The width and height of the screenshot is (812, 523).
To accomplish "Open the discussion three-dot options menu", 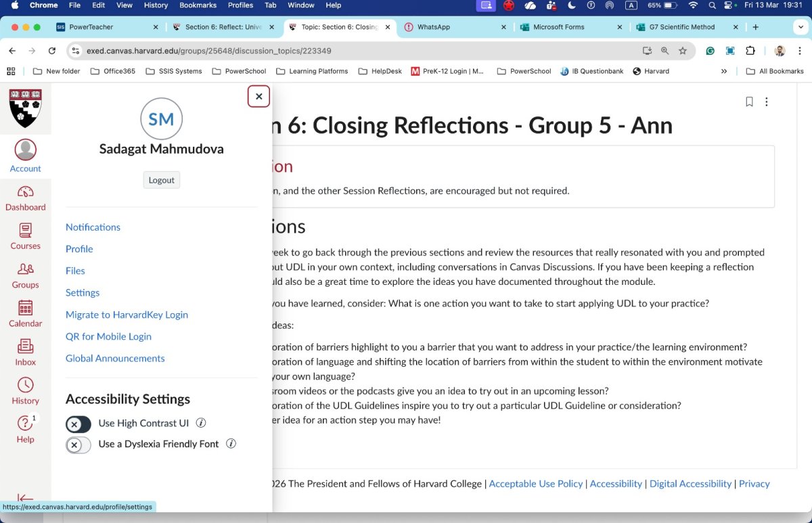I will pos(767,101).
